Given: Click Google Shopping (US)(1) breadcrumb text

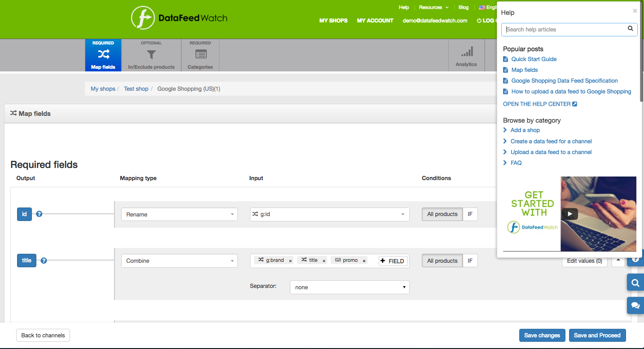Looking at the screenshot, I should point(188,89).
